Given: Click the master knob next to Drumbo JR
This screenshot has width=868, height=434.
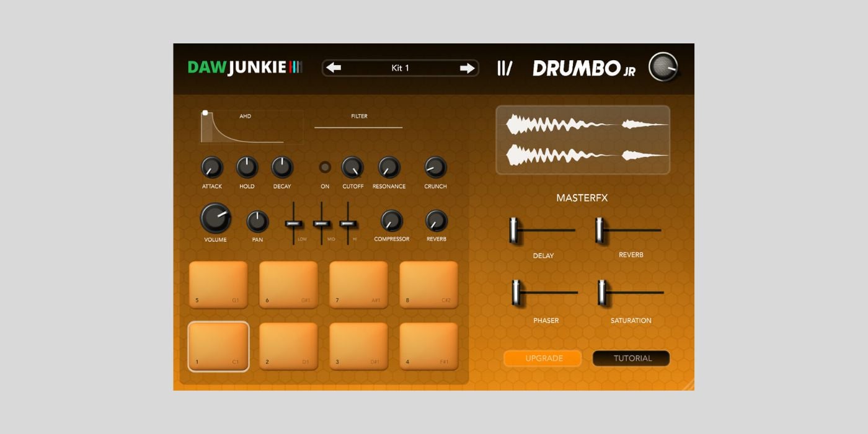Looking at the screenshot, I should (663, 66).
